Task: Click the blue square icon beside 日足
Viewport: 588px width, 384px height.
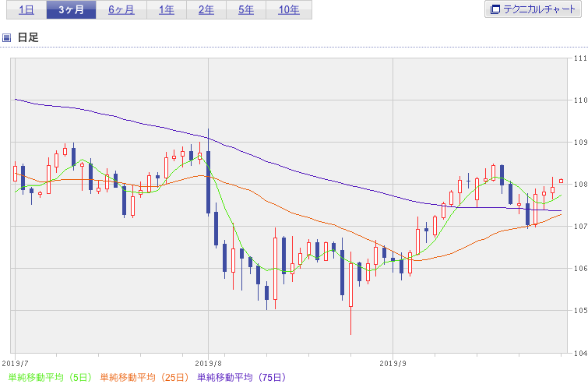Action: (6, 37)
